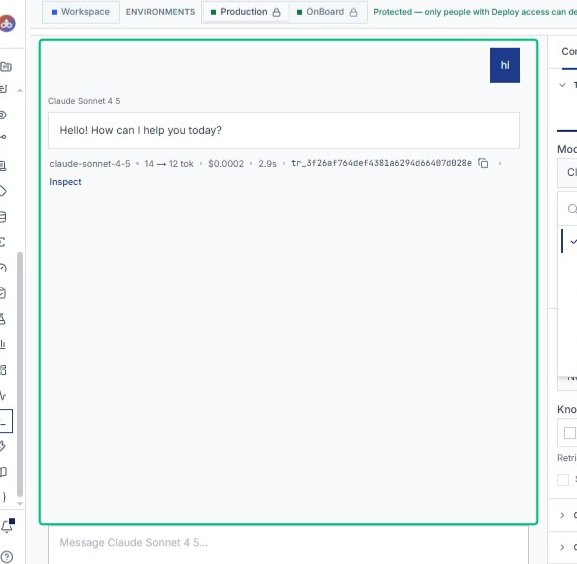Expand the lowest collapsed section in the right panel
Screen dimensions: 577x564
pyautogui.click(x=562, y=547)
